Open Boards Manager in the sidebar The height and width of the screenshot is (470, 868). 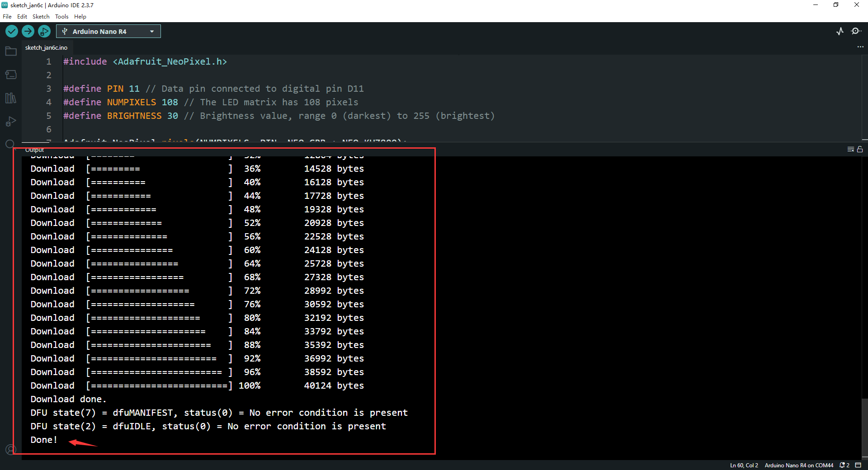pos(11,75)
